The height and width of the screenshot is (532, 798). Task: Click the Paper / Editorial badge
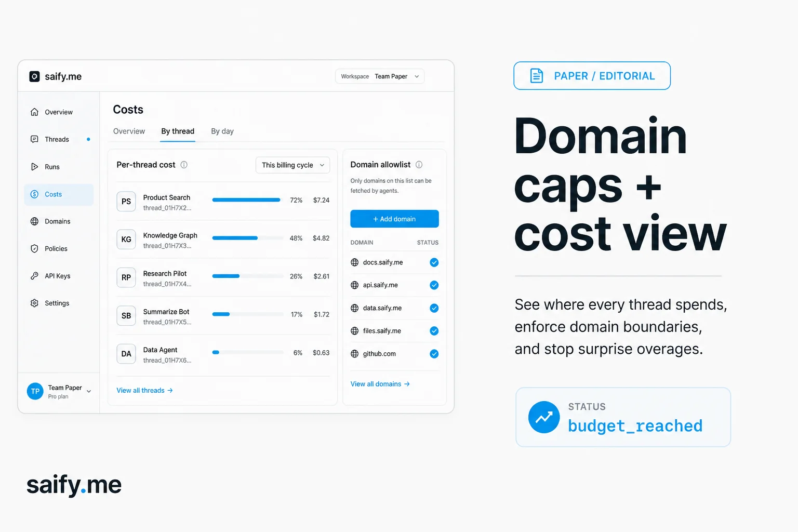(x=592, y=76)
